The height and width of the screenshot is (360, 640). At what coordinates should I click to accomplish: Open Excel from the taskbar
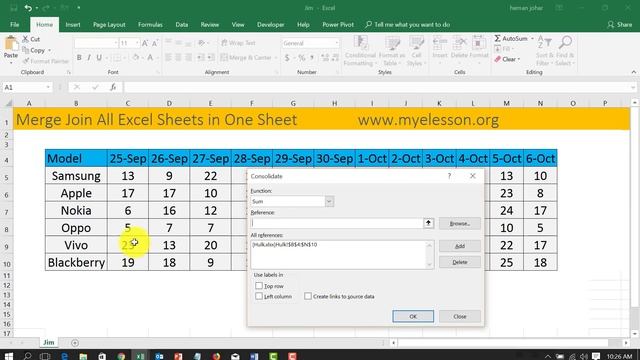click(140, 356)
